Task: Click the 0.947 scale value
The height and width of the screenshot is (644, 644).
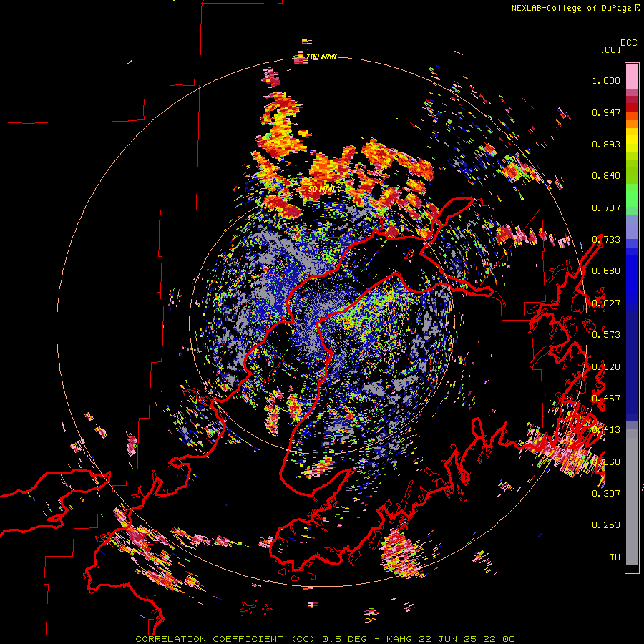Action: click(606, 112)
